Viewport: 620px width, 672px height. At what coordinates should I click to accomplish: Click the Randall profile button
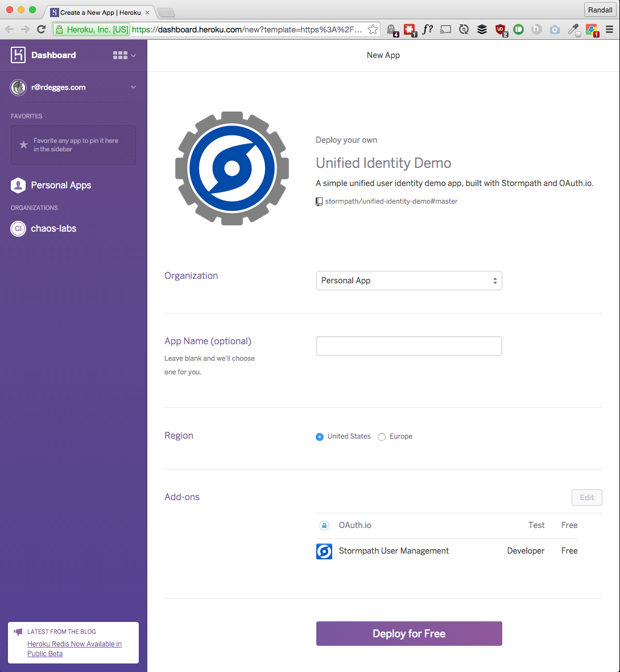tap(600, 10)
